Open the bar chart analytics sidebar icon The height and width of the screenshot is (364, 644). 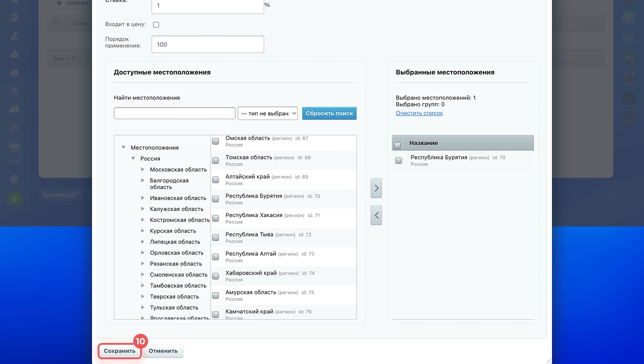click(x=14, y=54)
